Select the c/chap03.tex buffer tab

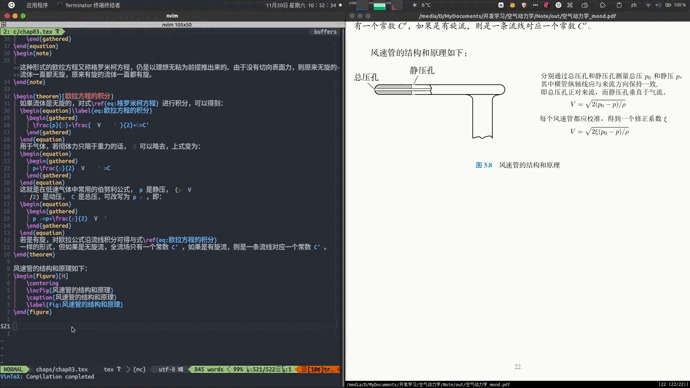click(33, 32)
